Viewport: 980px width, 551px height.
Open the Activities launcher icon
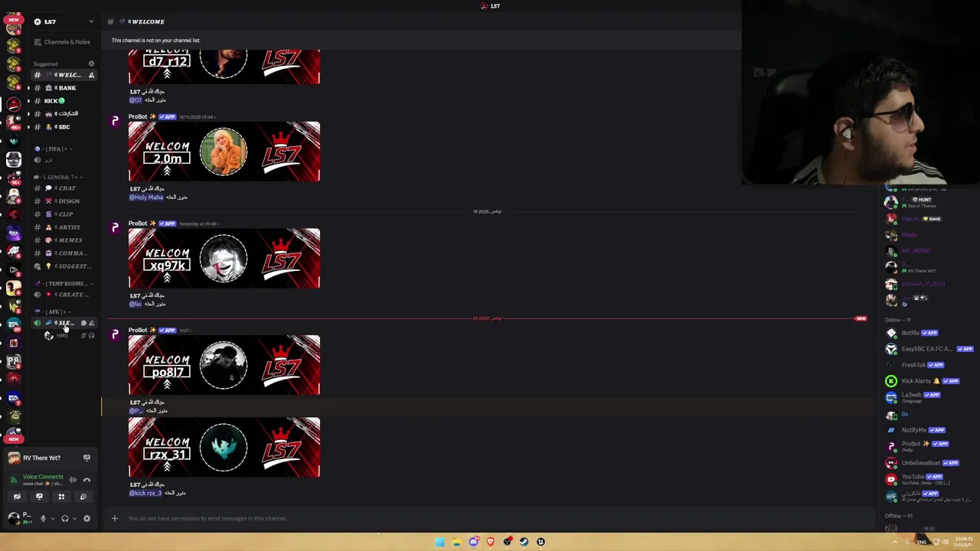click(61, 497)
